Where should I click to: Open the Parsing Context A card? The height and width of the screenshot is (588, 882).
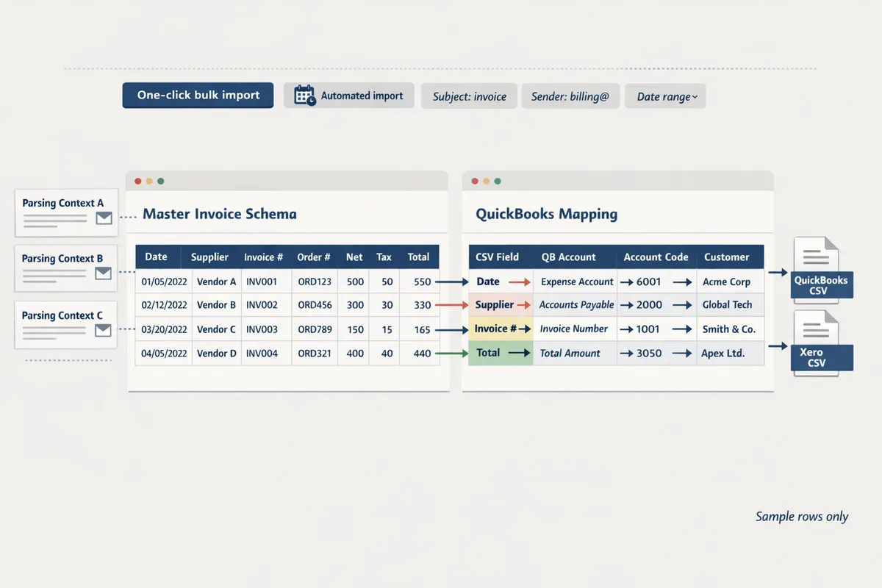coord(67,212)
